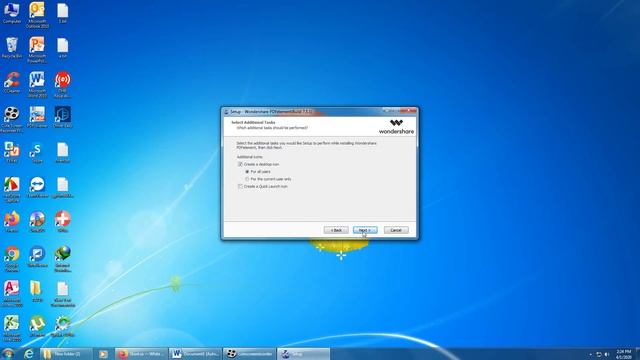
Task: Switch to screen recorder taskbar window
Action: tap(249, 354)
